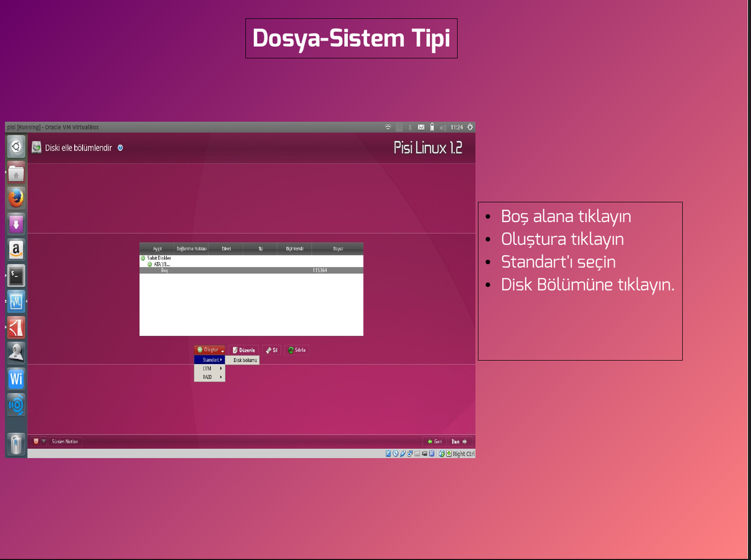Click the '115364' size value
Image resolution: width=751 pixels, height=560 pixels.
[320, 270]
